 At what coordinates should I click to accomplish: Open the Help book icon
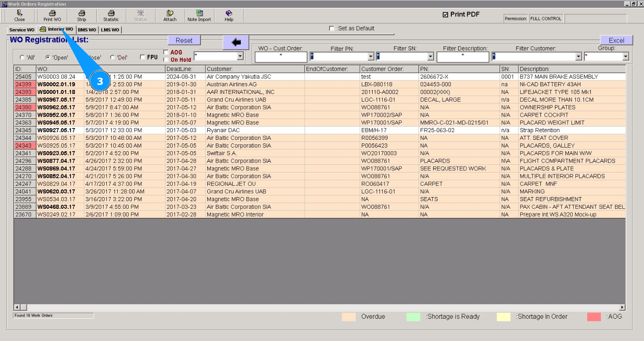[x=229, y=14]
